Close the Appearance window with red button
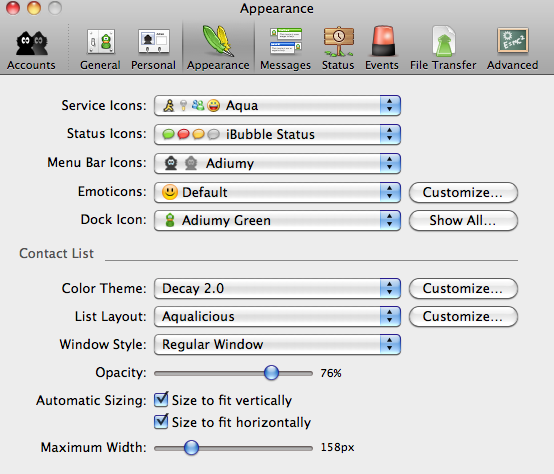The image size is (554, 474). [x=13, y=8]
